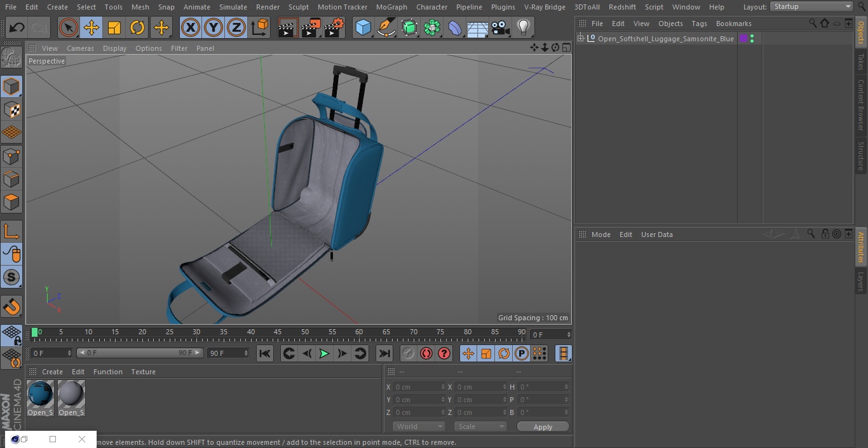Switch to Polygons mode

[x=11, y=202]
